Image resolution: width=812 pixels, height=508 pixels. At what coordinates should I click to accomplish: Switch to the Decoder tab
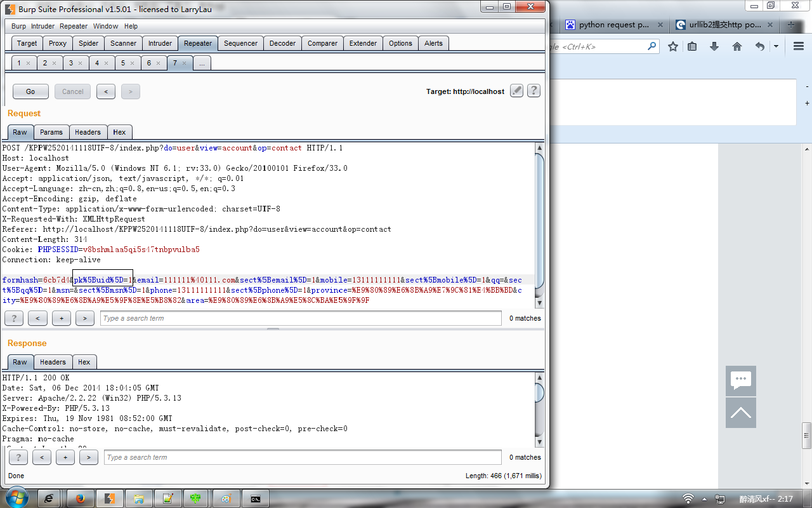click(282, 43)
